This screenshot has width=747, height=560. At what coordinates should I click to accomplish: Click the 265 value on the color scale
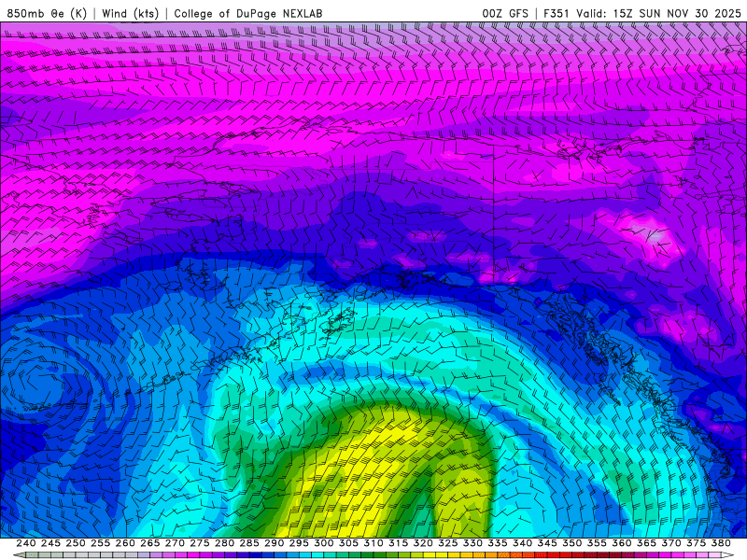150,543
